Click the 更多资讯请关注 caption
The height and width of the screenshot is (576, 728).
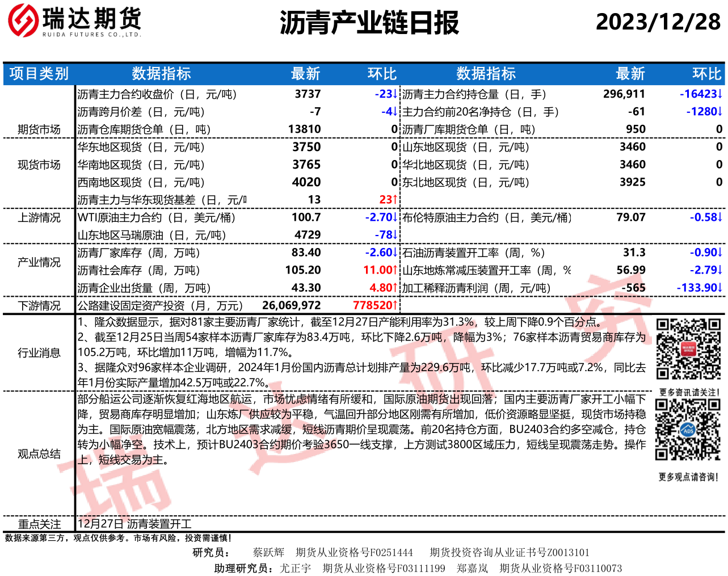click(x=688, y=392)
